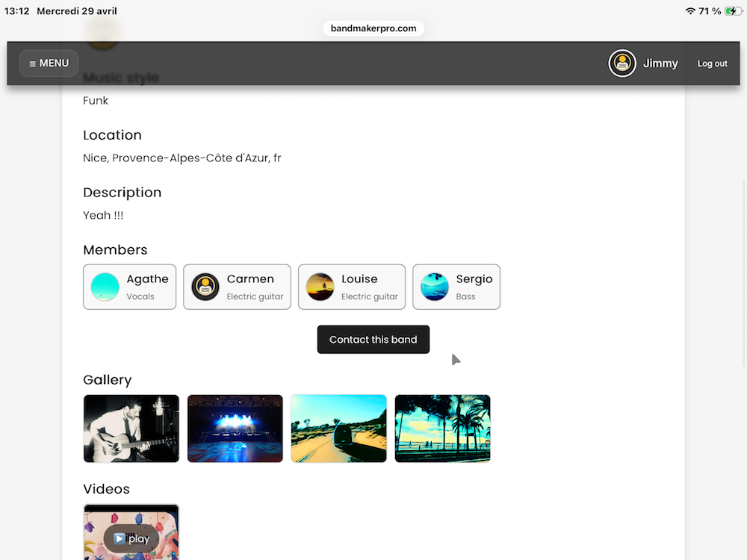
Task: Click the page scrollbar on right edge
Action: [x=744, y=273]
